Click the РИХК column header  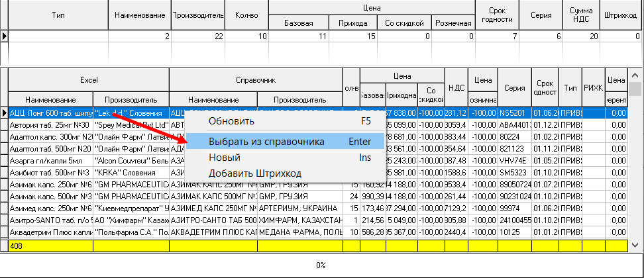(594, 88)
